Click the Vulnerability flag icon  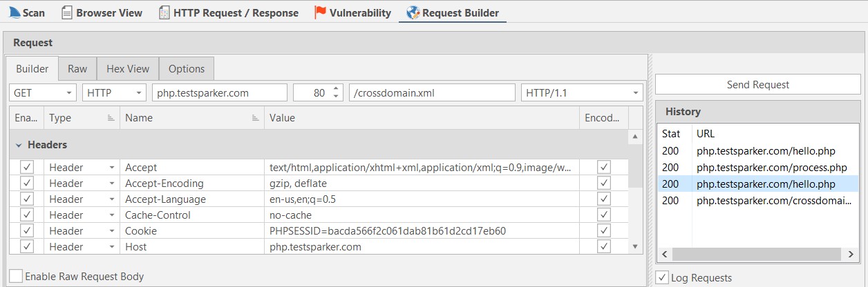(x=320, y=12)
